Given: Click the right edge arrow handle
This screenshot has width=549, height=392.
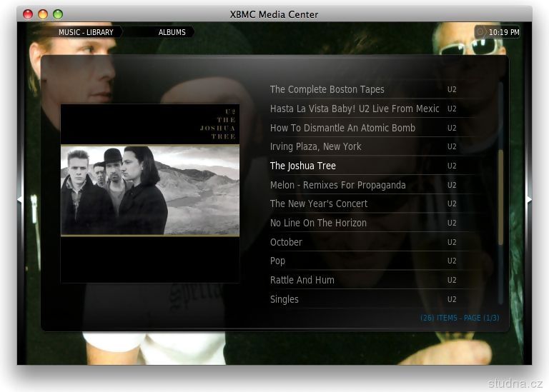Looking at the screenshot, I should tap(529, 200).
